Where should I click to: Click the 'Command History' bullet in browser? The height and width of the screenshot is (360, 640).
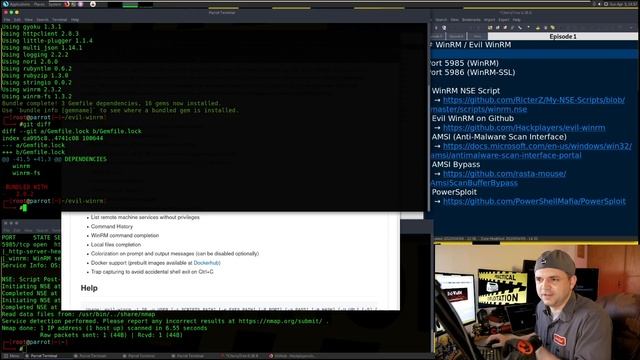[112, 227]
